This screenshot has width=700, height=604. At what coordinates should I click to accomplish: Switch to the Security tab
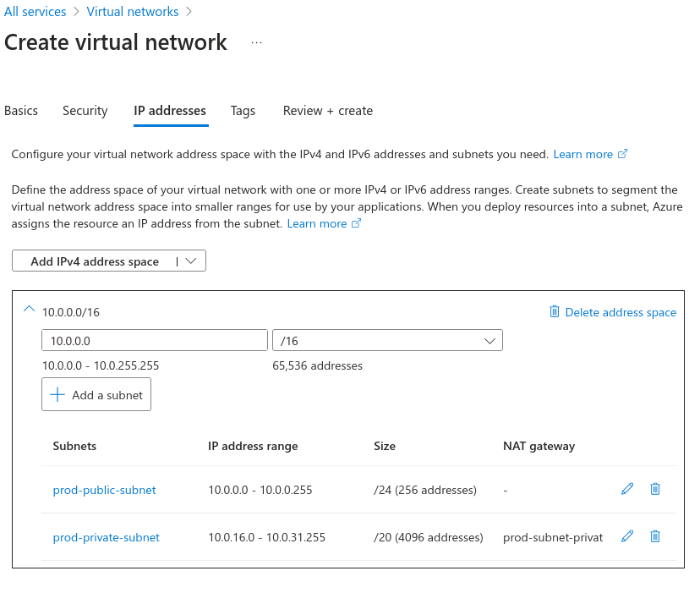pyautogui.click(x=85, y=111)
